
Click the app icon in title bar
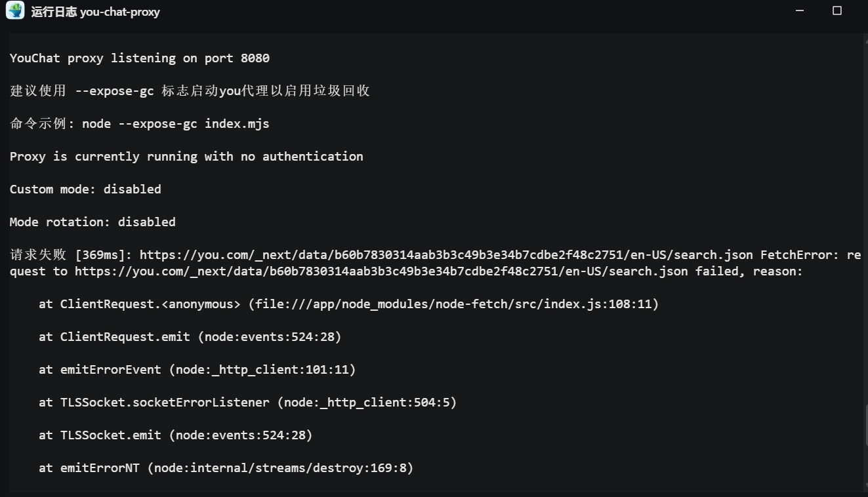point(15,11)
